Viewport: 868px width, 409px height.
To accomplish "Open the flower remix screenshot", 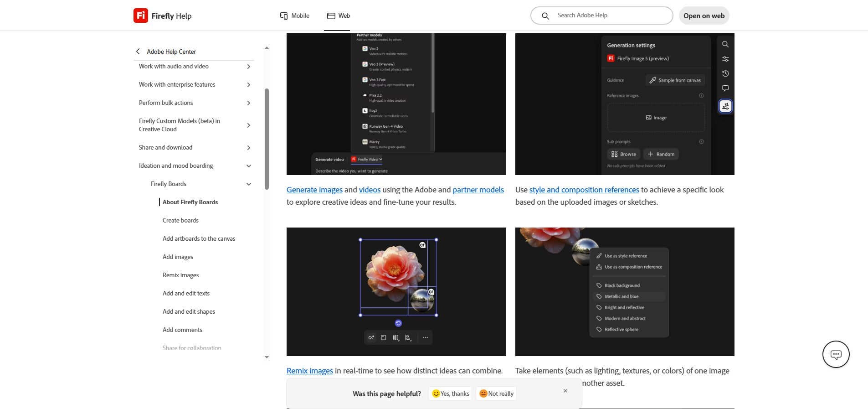I will coord(396,292).
